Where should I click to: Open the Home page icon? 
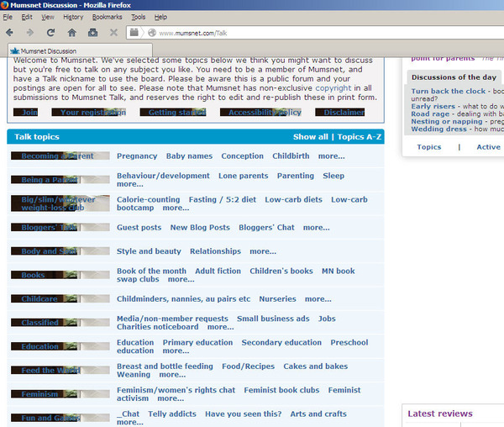pos(71,33)
